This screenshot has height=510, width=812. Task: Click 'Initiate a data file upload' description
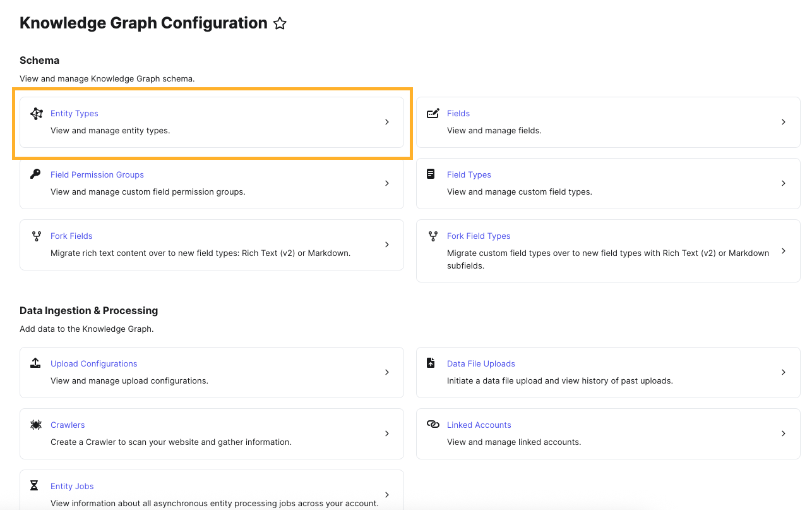pos(560,381)
